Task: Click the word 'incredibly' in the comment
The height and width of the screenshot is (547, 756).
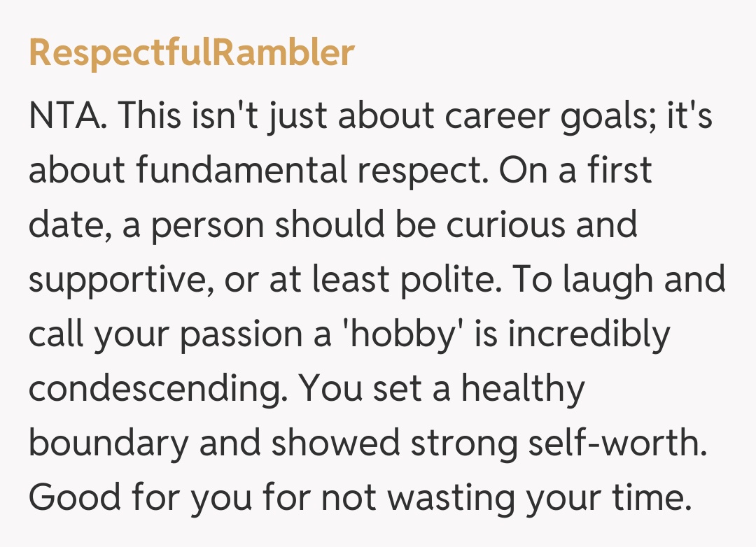Action: tap(588, 334)
